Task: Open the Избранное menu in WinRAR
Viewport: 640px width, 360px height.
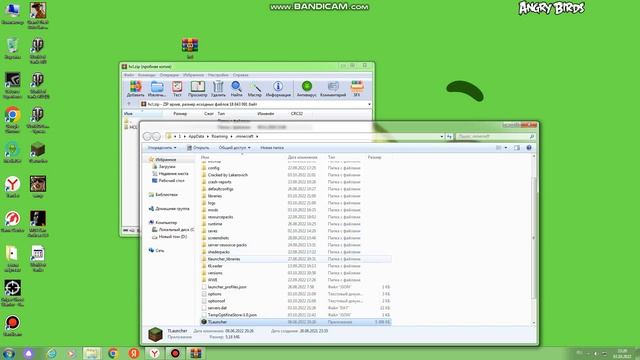Action: (193, 75)
